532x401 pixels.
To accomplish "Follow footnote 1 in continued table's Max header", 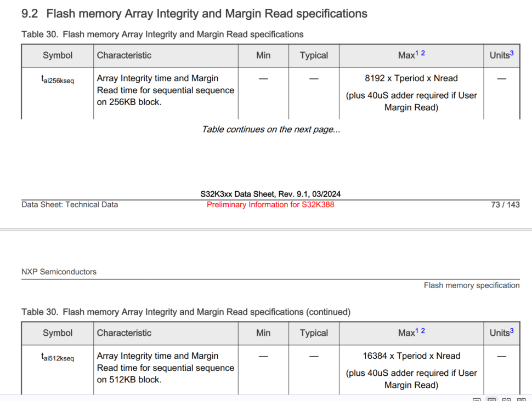I will pyautogui.click(x=417, y=331).
